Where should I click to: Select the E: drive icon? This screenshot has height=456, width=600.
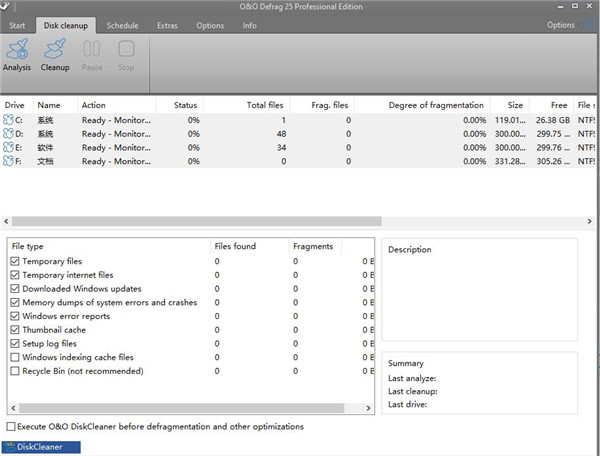[x=10, y=147]
